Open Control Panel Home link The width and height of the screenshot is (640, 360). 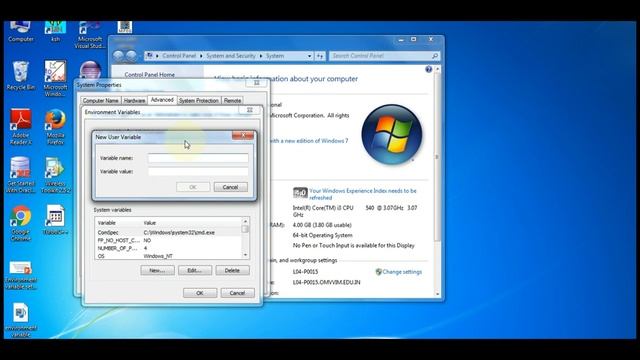[x=149, y=75]
